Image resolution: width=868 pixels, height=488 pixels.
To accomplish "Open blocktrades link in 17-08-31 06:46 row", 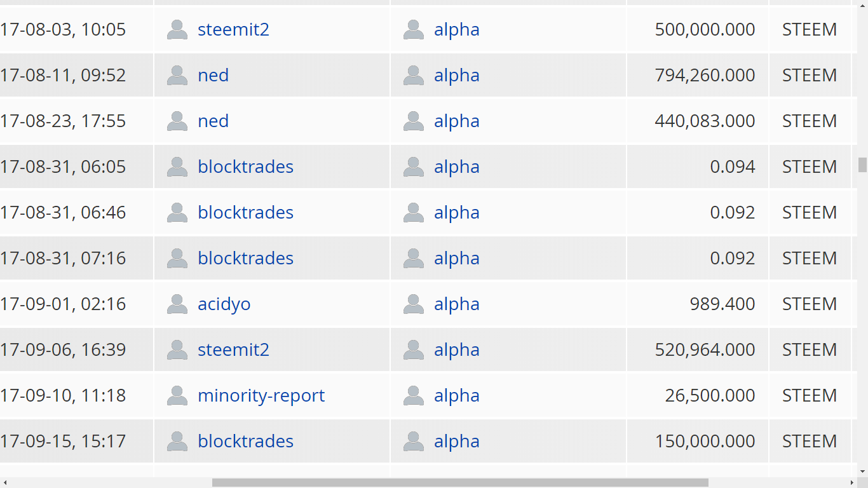I will pyautogui.click(x=245, y=212).
